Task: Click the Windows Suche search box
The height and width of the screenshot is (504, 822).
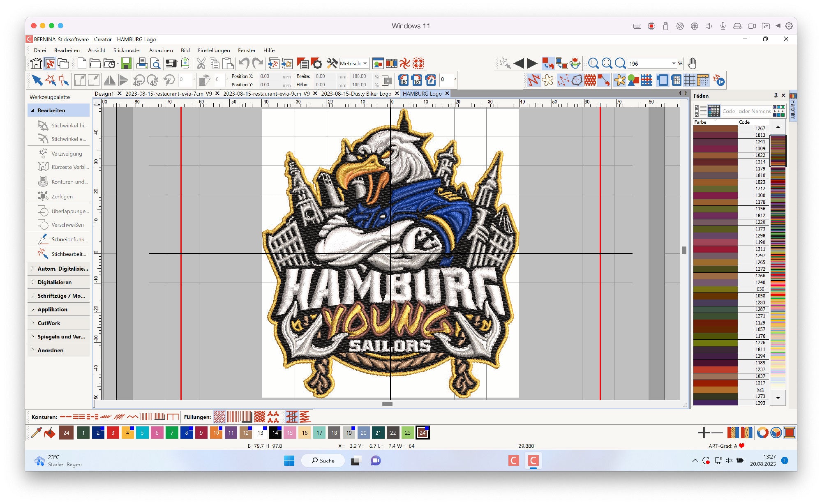Action: (x=323, y=460)
